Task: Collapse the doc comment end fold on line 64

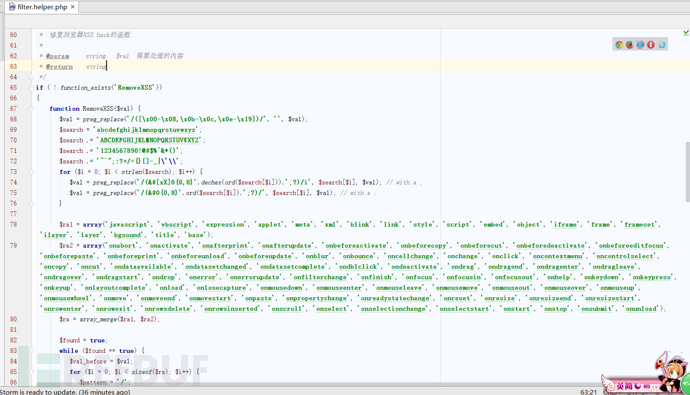Action: pos(32,77)
